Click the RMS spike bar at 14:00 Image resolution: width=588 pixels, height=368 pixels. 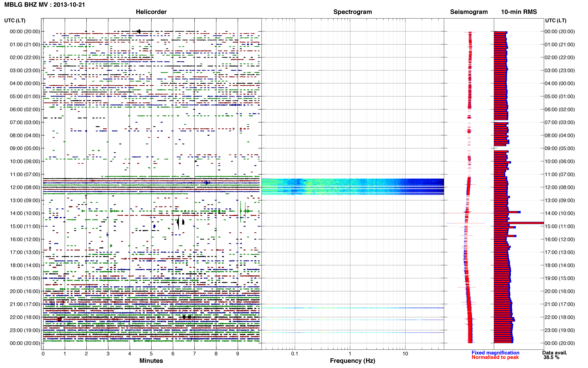point(507,212)
